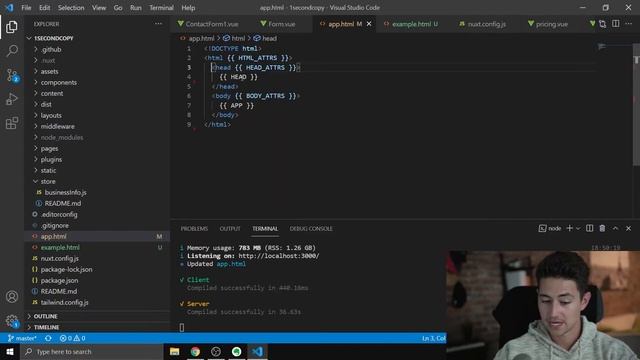Maximize the panel with up chevron
This screenshot has width=640, height=360.
(615, 228)
